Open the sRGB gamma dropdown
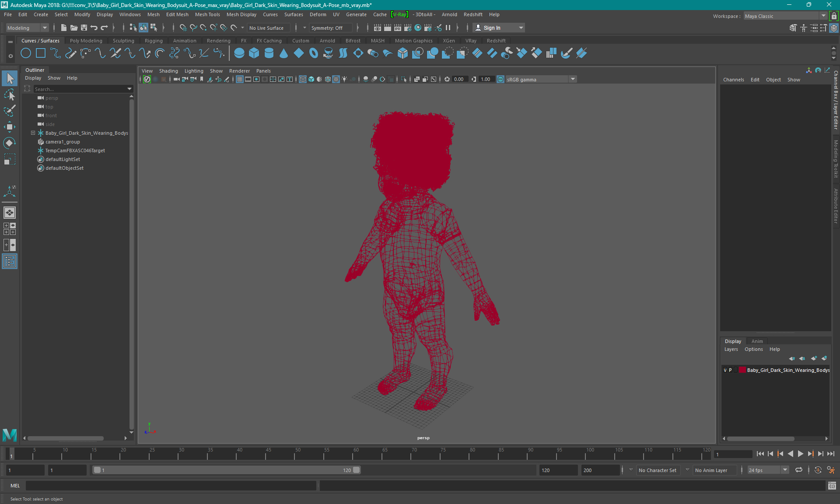Screen dimensions: 840x504 point(541,79)
